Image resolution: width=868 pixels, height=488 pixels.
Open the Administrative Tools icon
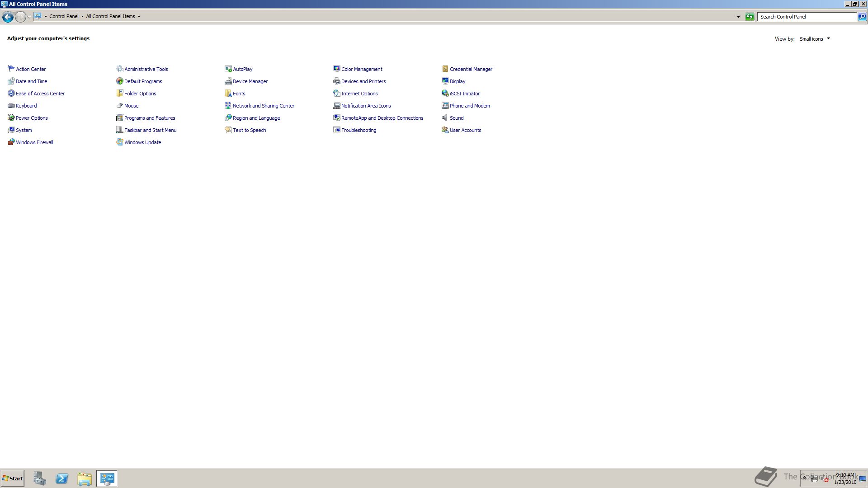pos(120,69)
